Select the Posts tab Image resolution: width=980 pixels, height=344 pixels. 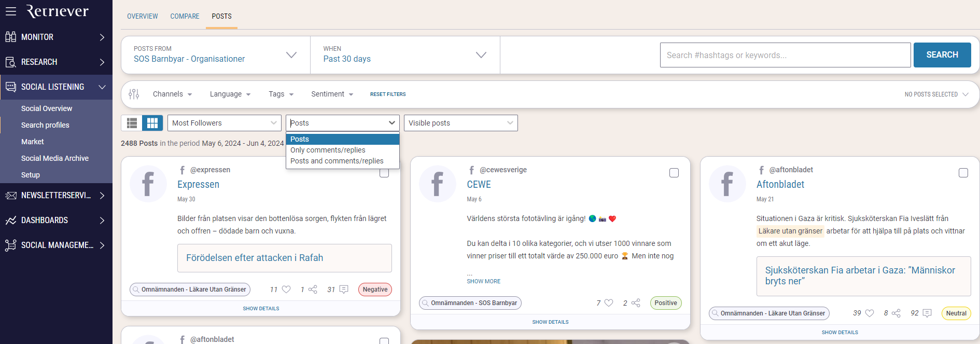coord(222,16)
